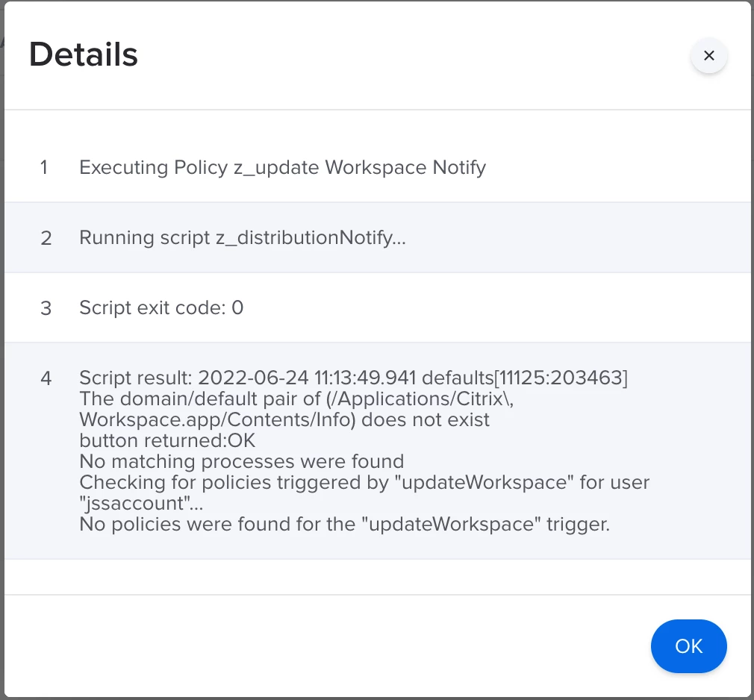Click the '"jssaccount"...' line
754x700 pixels.
coord(141,504)
